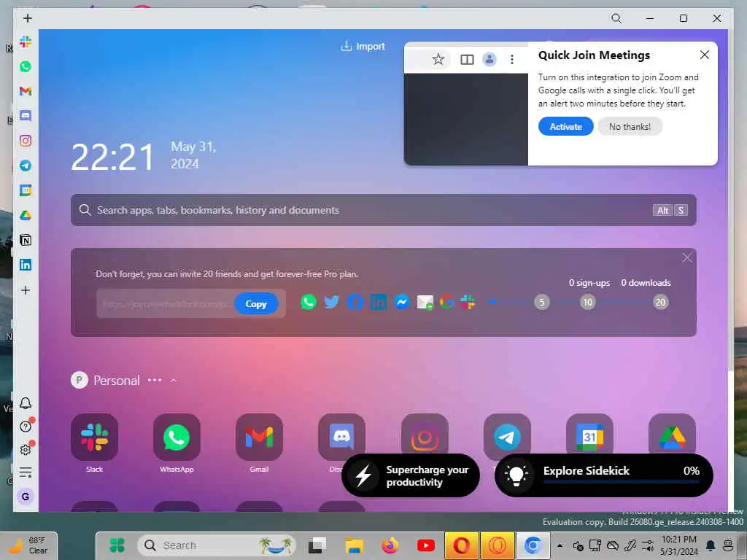Collapse the Personal section chevron
This screenshot has width=747, height=560.
(174, 380)
